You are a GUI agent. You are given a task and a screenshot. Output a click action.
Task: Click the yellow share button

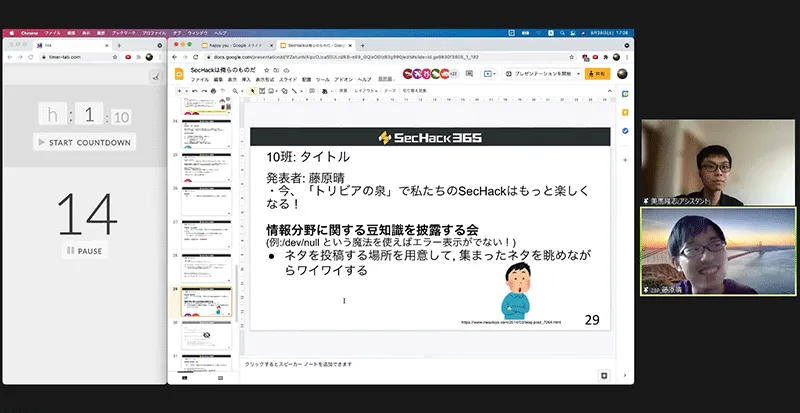(x=597, y=74)
